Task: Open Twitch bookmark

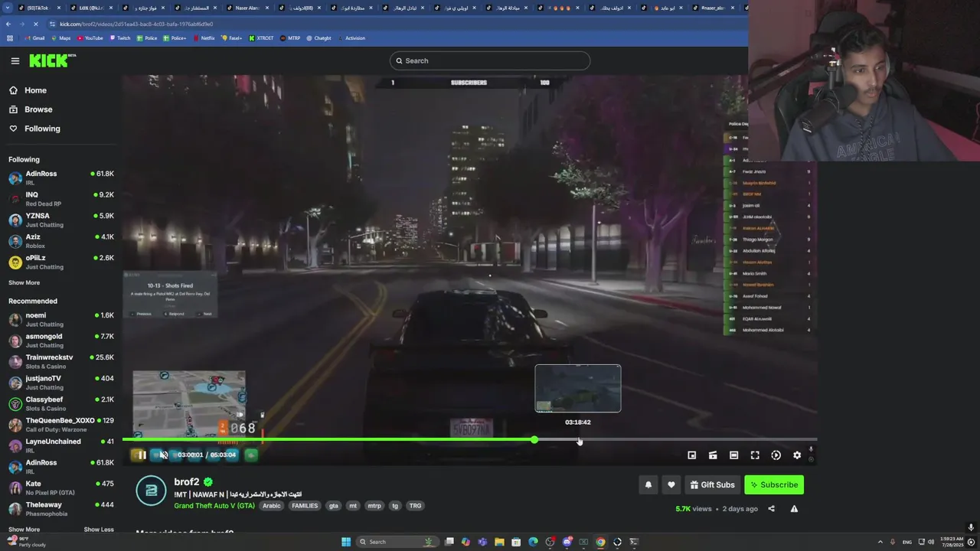Action: tap(120, 38)
